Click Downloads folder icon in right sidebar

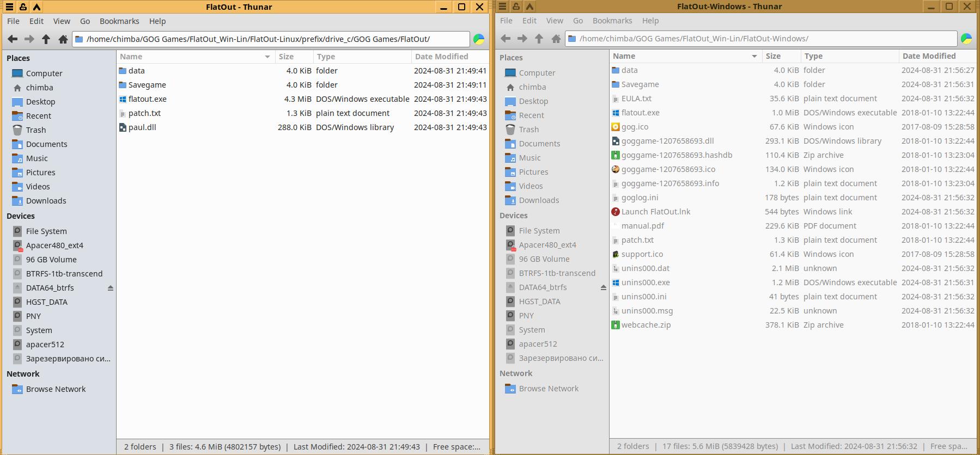[510, 200]
